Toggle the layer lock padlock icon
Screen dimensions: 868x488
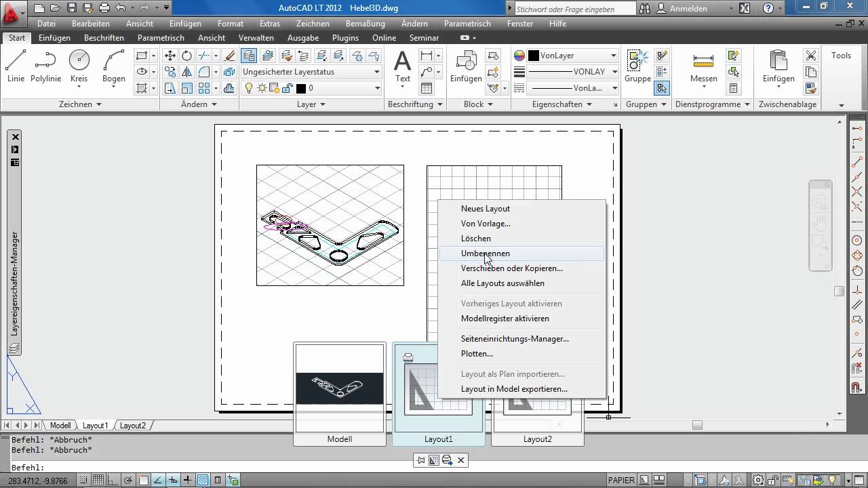(287, 88)
